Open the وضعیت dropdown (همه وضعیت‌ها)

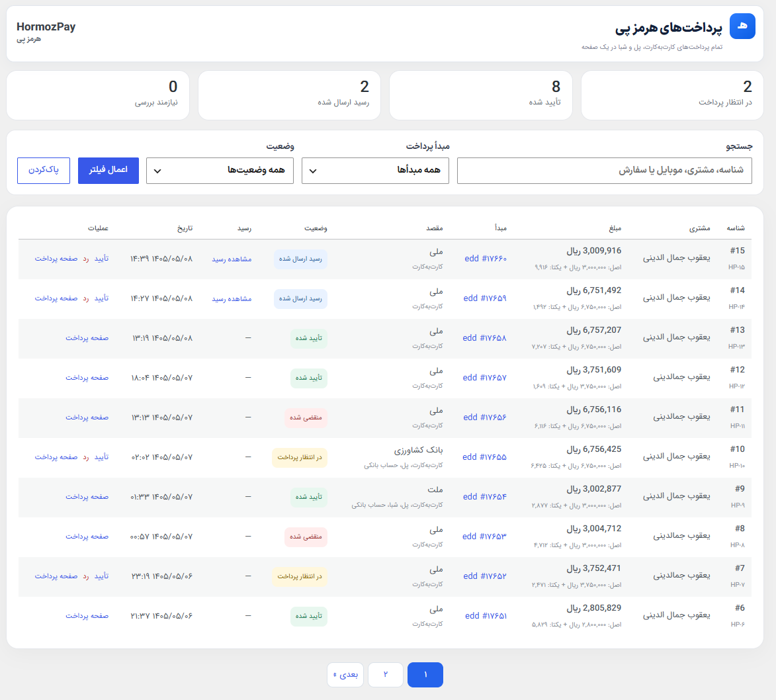[x=220, y=171]
